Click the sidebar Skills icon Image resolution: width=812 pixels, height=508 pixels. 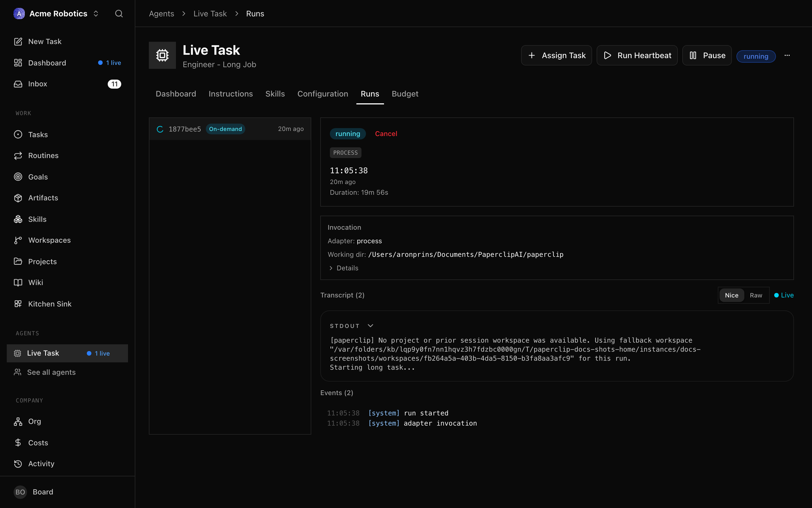click(18, 219)
